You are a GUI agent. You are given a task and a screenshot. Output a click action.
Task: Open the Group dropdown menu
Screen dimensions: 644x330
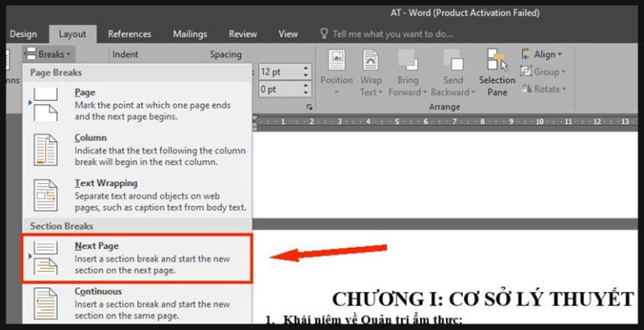pos(543,71)
